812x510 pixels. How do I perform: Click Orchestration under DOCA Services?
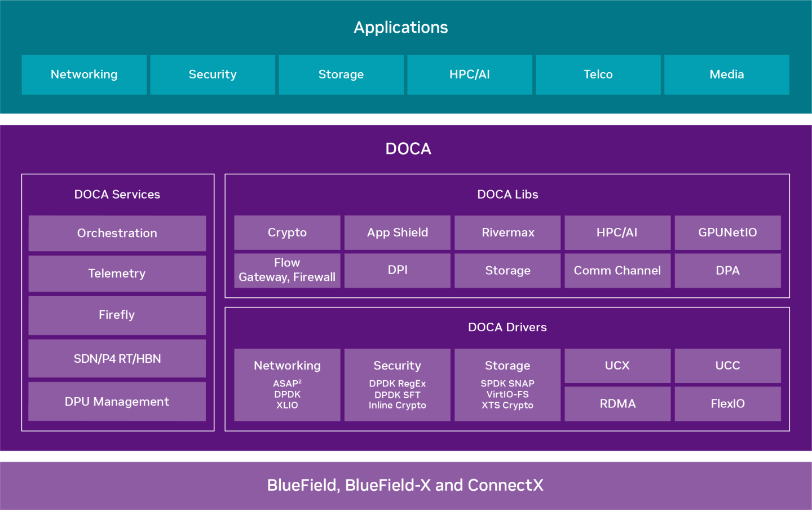117,233
